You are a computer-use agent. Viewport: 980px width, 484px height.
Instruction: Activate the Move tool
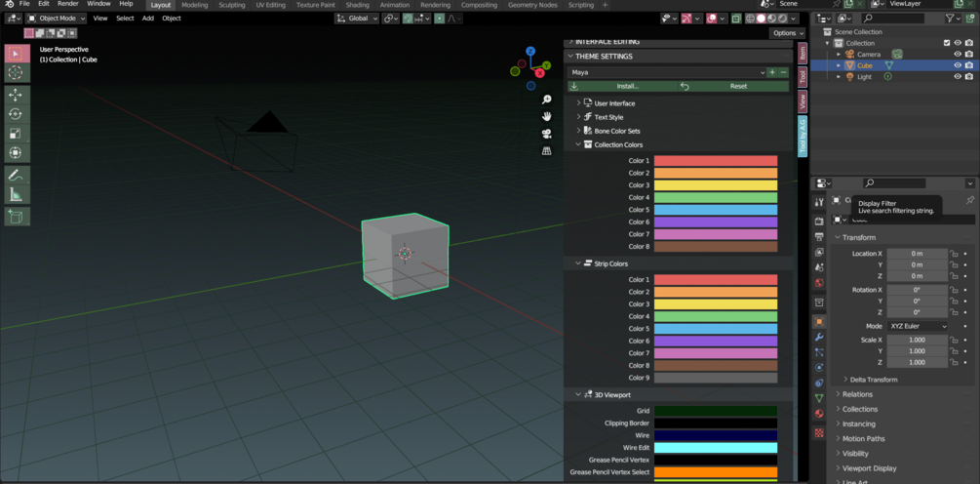click(17, 95)
